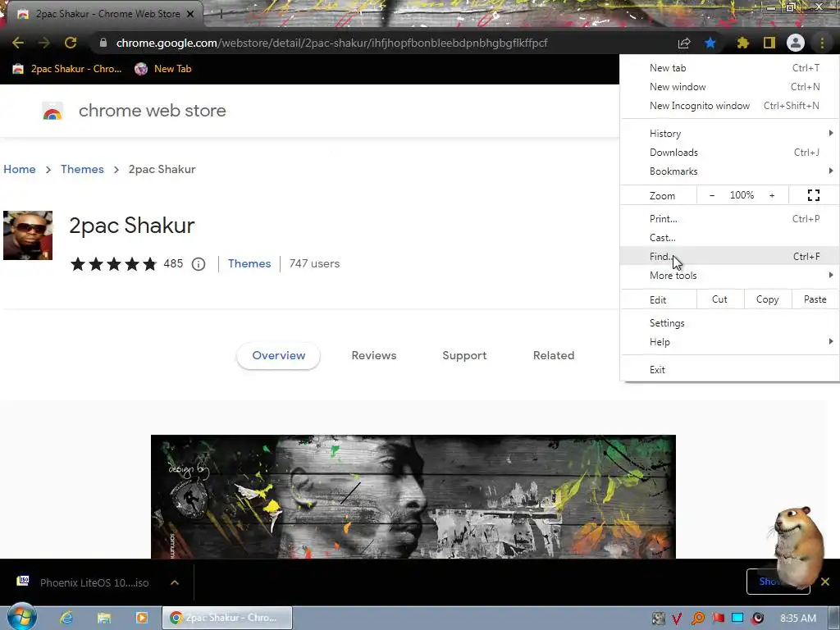Viewport: 840px width, 630px height.
Task: Expand the Bookmarks submenu
Action: click(729, 171)
